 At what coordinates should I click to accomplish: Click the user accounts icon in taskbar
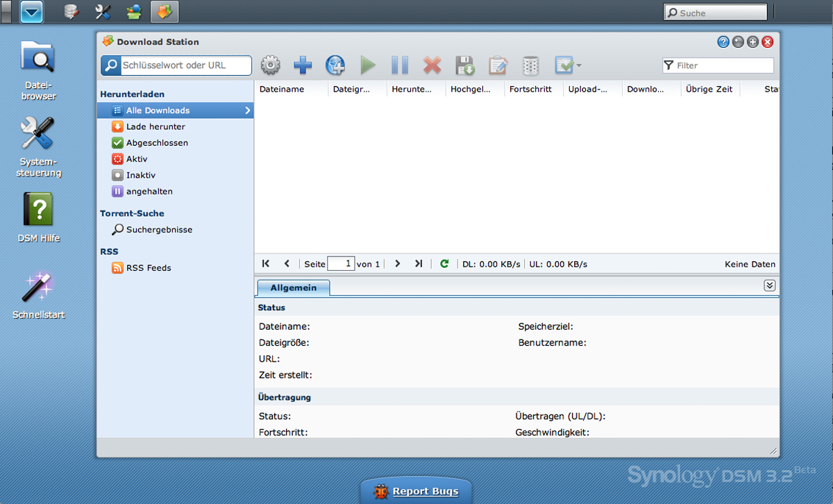pyautogui.click(x=133, y=12)
